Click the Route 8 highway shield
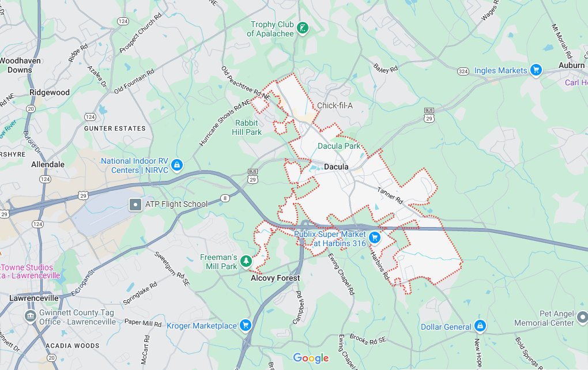The width and height of the screenshot is (588, 370). [225, 198]
